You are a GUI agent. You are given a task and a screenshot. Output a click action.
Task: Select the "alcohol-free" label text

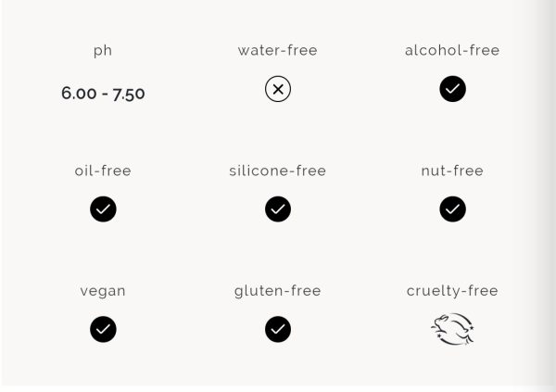tap(452, 50)
